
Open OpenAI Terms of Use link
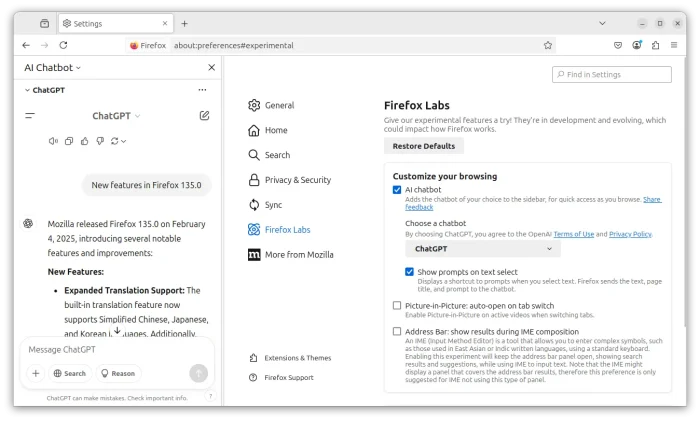click(574, 234)
